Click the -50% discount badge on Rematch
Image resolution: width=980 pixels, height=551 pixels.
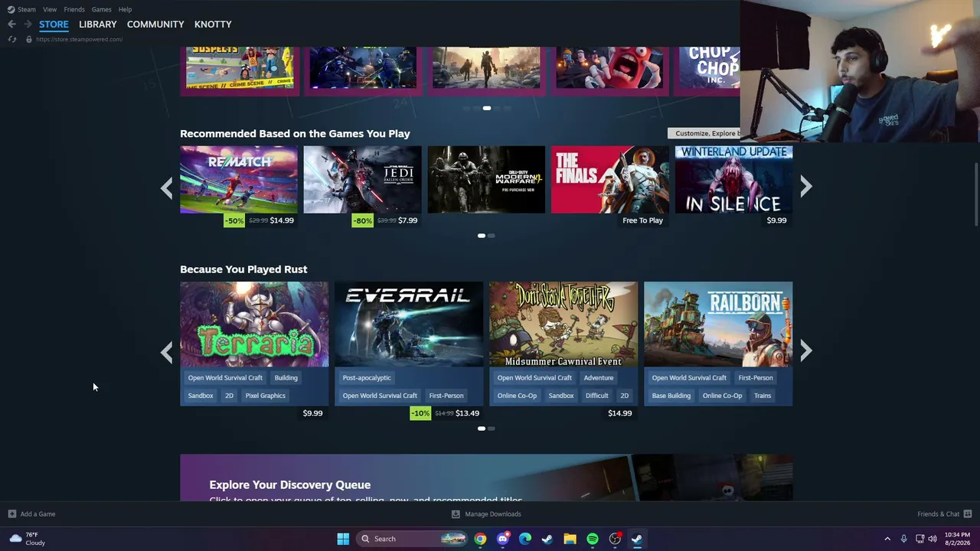point(234,220)
